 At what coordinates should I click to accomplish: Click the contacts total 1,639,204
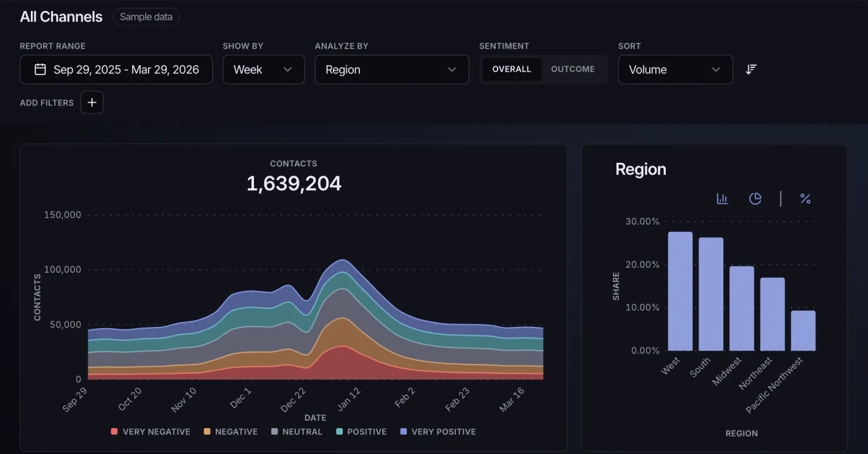point(294,183)
